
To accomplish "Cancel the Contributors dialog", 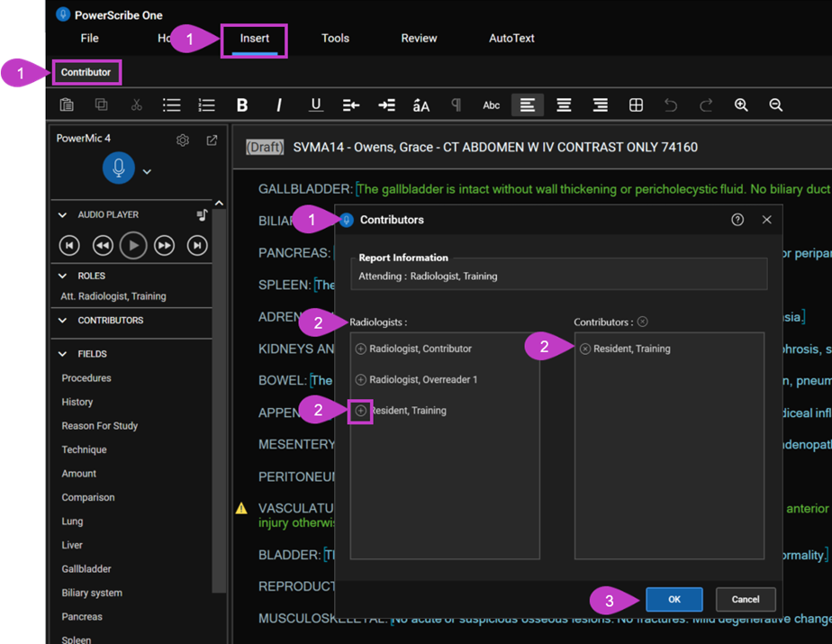I will click(746, 599).
